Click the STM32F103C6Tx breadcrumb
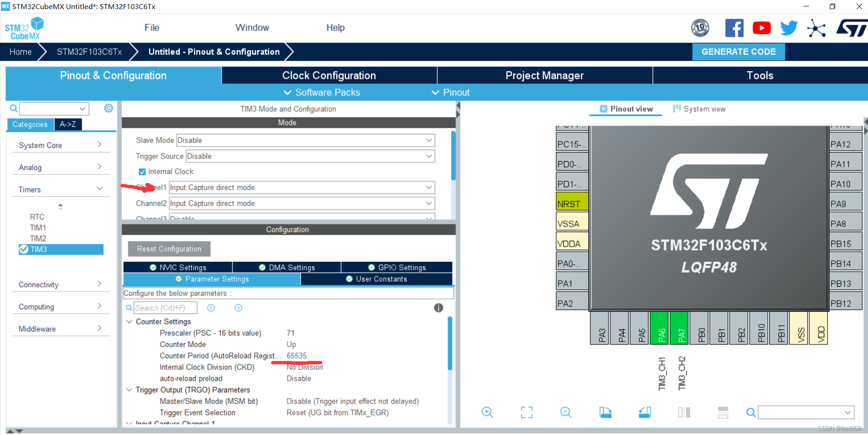 coord(89,52)
